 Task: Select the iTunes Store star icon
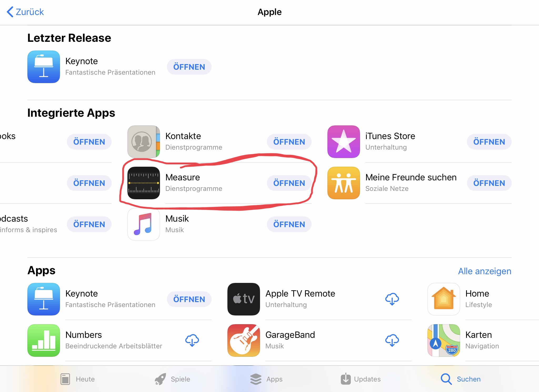point(344,142)
